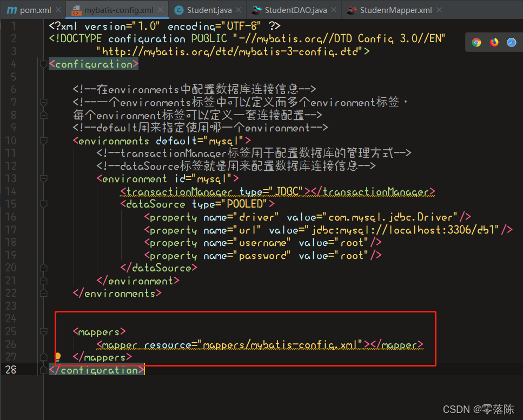Click the dataSource type="POOLED" text
523x420 pixels.
tap(197, 204)
